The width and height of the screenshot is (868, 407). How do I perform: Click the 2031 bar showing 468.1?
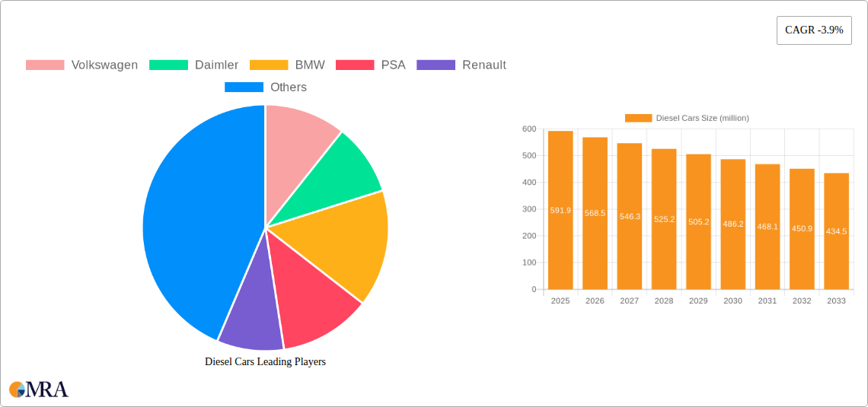[x=767, y=227]
